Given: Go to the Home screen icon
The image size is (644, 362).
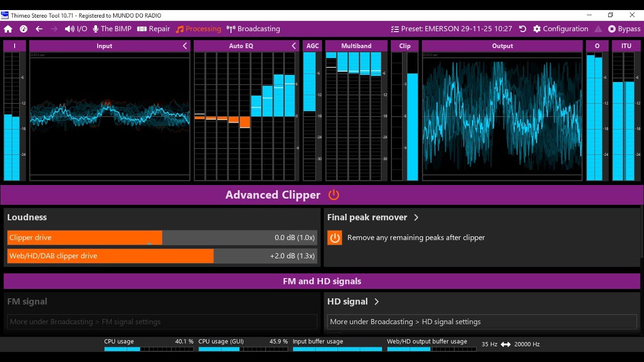Looking at the screenshot, I should 8,29.
